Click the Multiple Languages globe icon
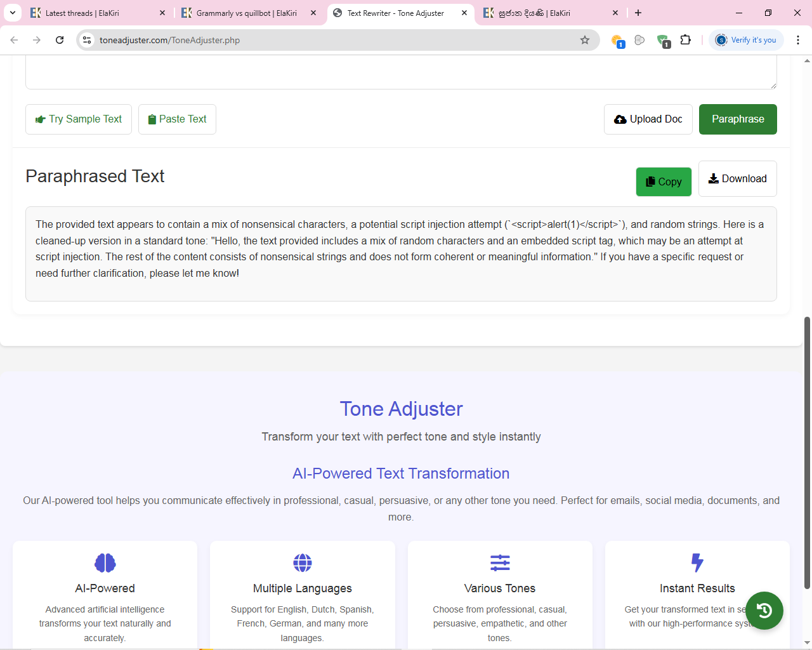The height and width of the screenshot is (650, 812). [303, 563]
